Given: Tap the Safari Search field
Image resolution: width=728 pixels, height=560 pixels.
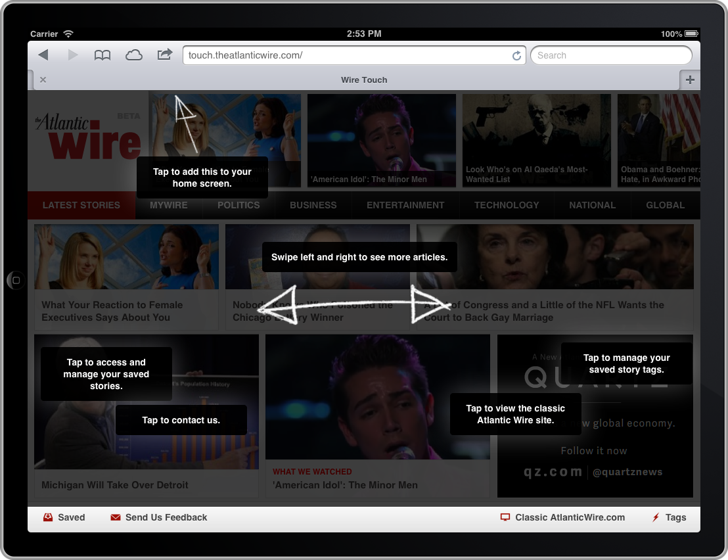Looking at the screenshot, I should coord(611,55).
